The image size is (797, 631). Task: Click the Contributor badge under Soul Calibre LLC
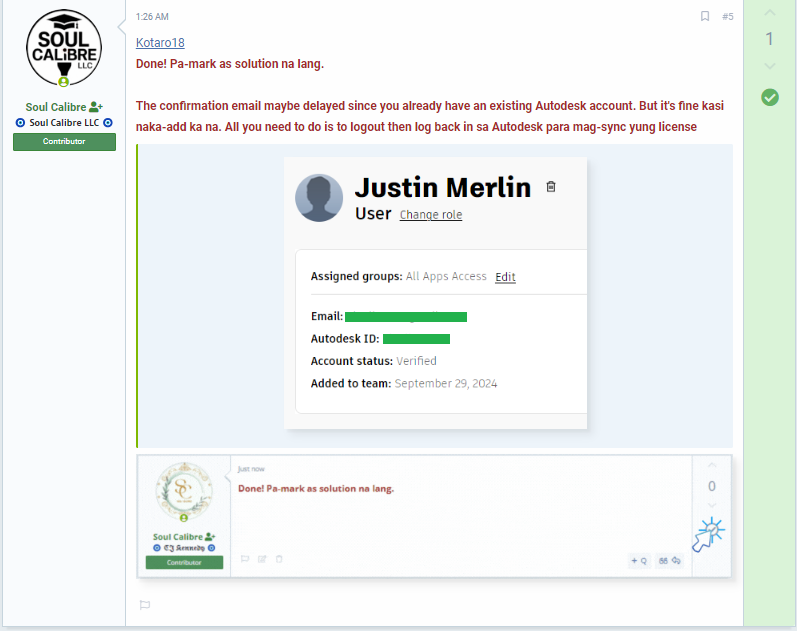(x=64, y=141)
